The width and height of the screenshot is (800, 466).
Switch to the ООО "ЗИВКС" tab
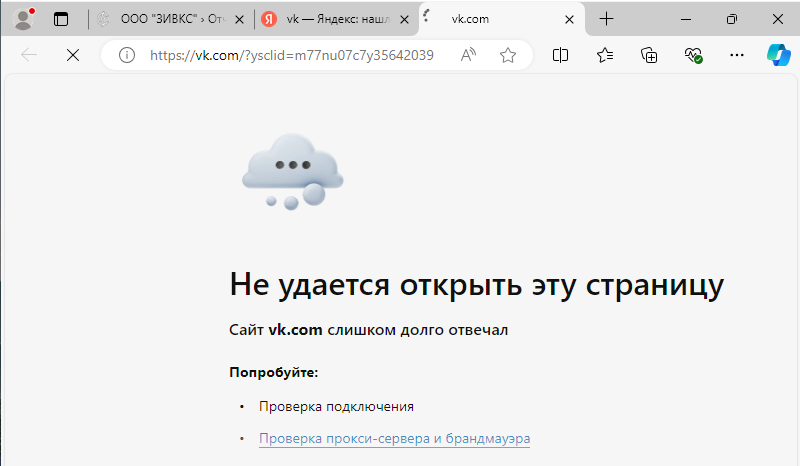tap(171, 19)
